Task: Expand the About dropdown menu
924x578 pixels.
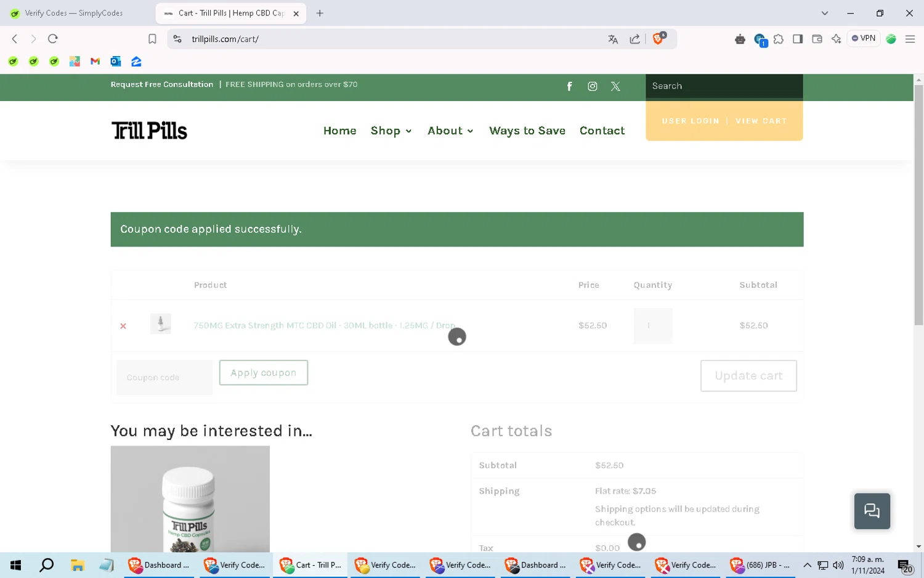Action: tap(450, 131)
